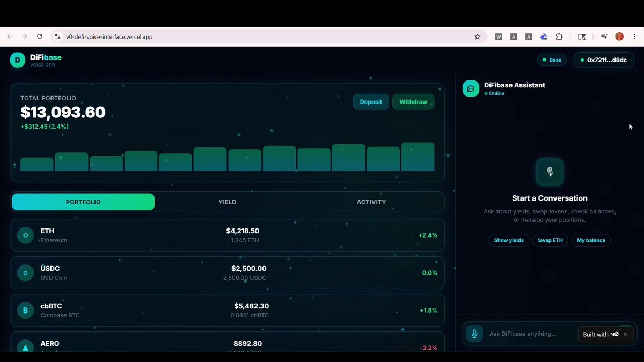Screen dimensions: 644x362
Task: Open the Extensions puzzle icon
Action: [559, 36]
